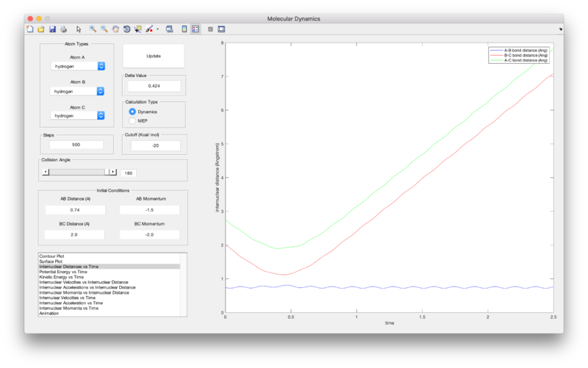588x368 pixels.
Task: Click the toolbar dock arrow at far right
Action: click(x=560, y=29)
